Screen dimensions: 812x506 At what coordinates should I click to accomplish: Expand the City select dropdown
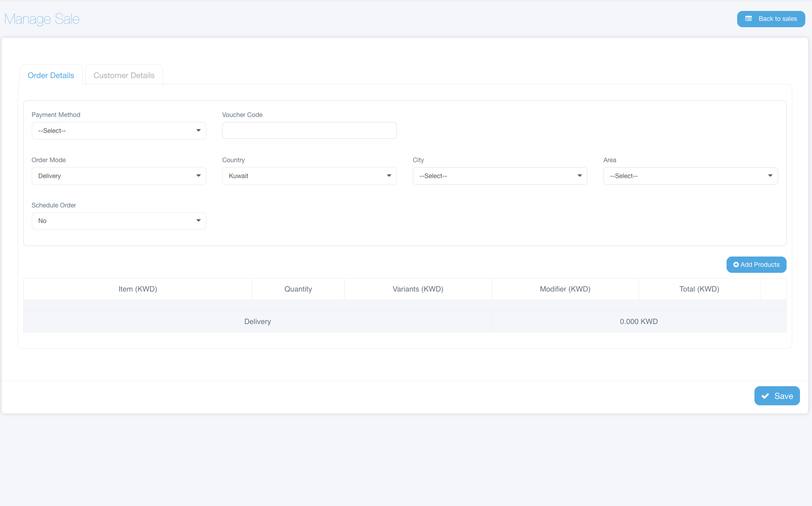[500, 176]
